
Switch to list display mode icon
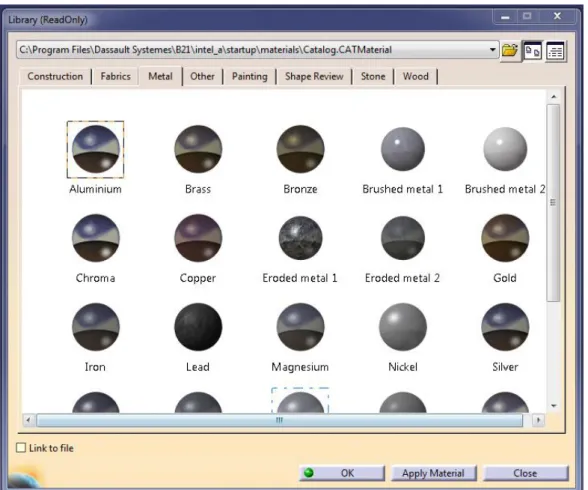555,51
